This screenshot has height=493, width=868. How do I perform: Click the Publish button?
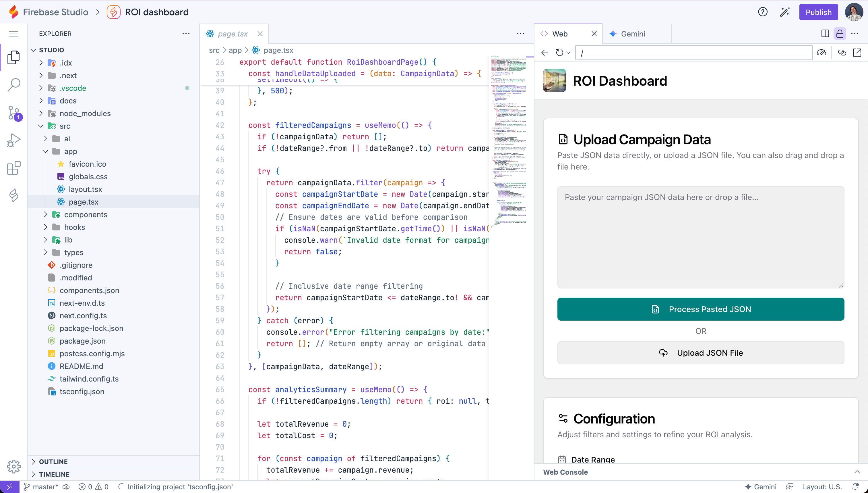[x=818, y=12]
